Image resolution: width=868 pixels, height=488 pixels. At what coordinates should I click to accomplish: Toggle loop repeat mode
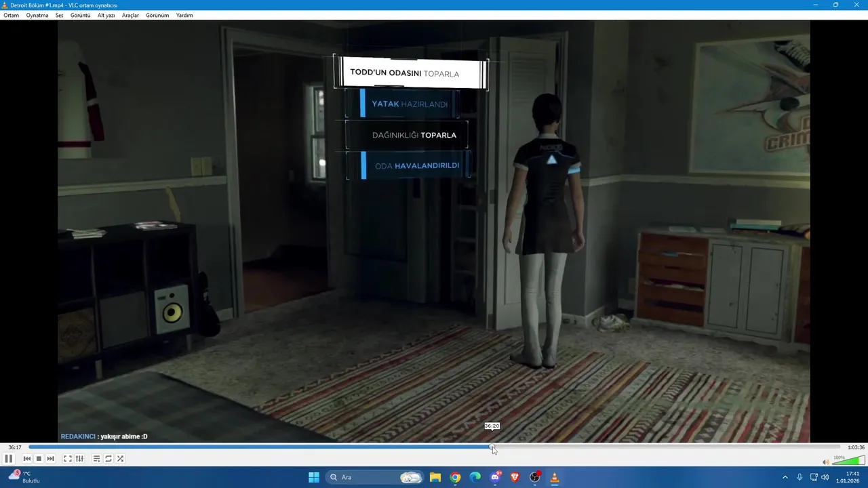(108, 459)
